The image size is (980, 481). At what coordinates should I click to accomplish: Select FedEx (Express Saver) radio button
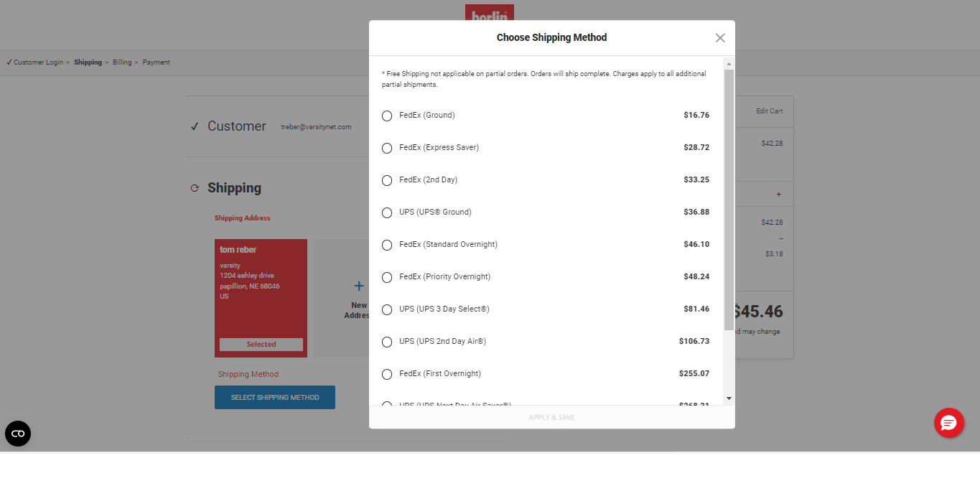point(387,148)
